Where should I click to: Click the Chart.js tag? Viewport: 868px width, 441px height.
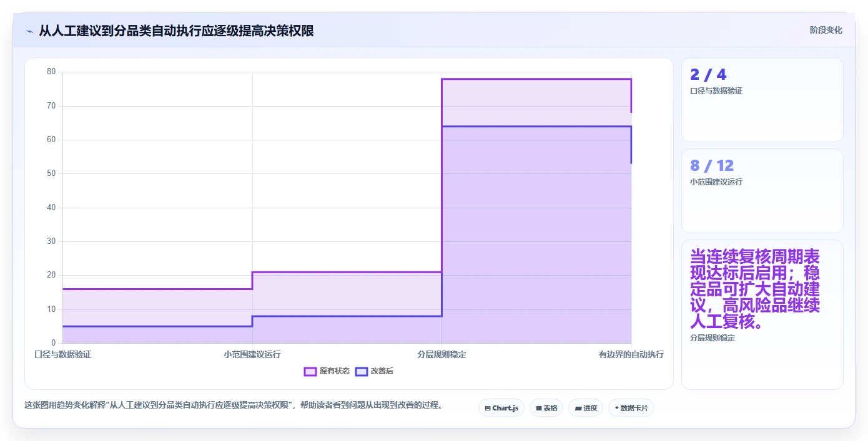point(501,408)
